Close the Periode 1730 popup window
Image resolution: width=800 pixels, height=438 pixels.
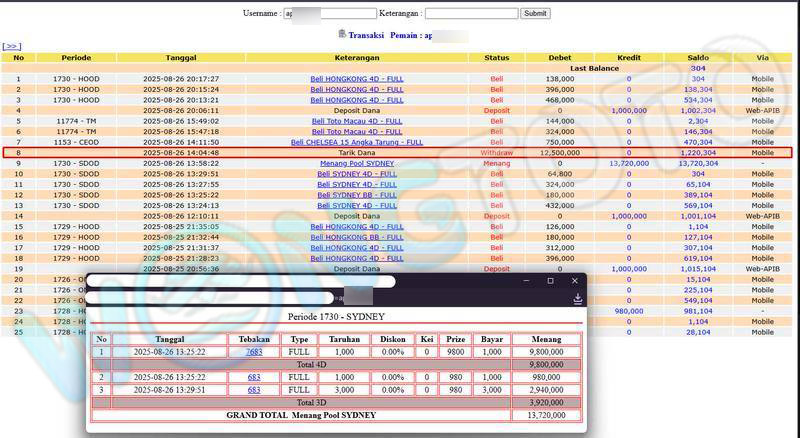point(575,281)
